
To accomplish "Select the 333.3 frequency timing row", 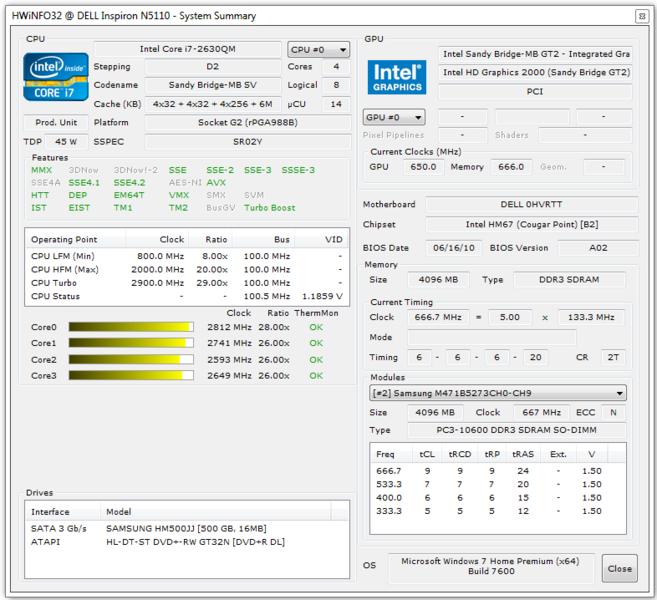I will tap(498, 511).
